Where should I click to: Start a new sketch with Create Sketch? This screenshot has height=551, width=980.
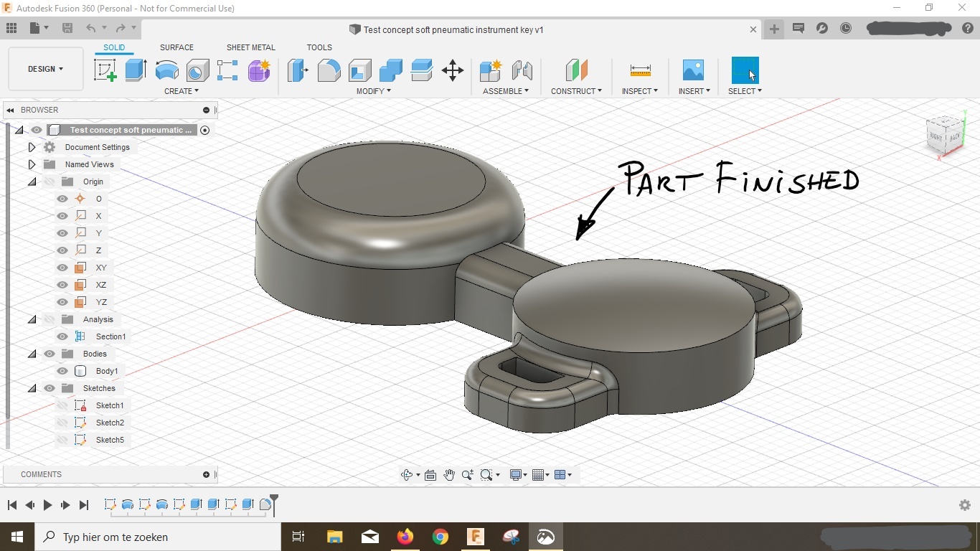105,70
